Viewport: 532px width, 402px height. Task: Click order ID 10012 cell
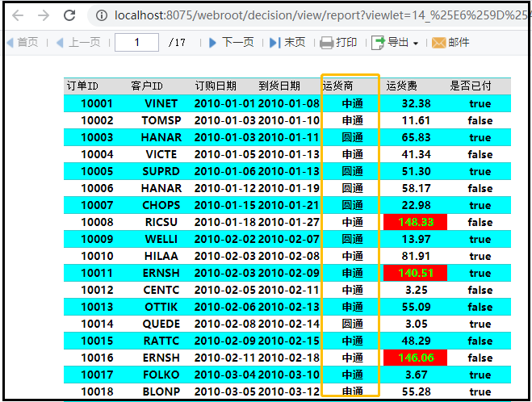(97, 290)
